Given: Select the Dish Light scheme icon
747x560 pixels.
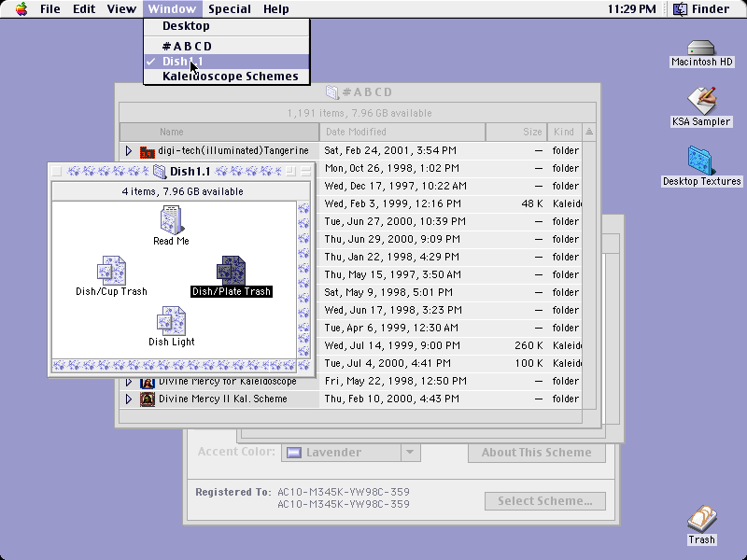Looking at the screenshot, I should (x=171, y=320).
